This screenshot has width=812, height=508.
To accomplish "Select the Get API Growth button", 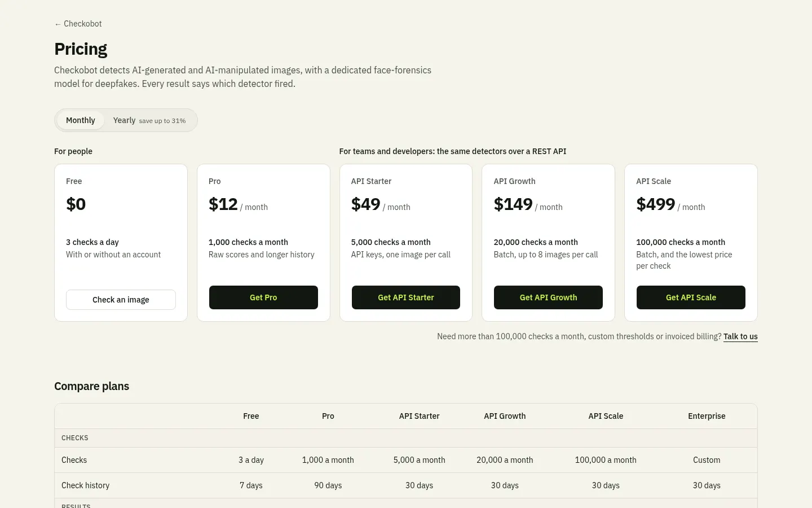I will coord(548,297).
